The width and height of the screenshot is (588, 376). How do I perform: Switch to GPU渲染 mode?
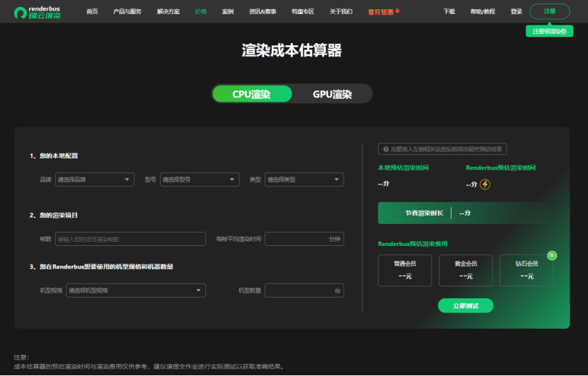pos(333,94)
